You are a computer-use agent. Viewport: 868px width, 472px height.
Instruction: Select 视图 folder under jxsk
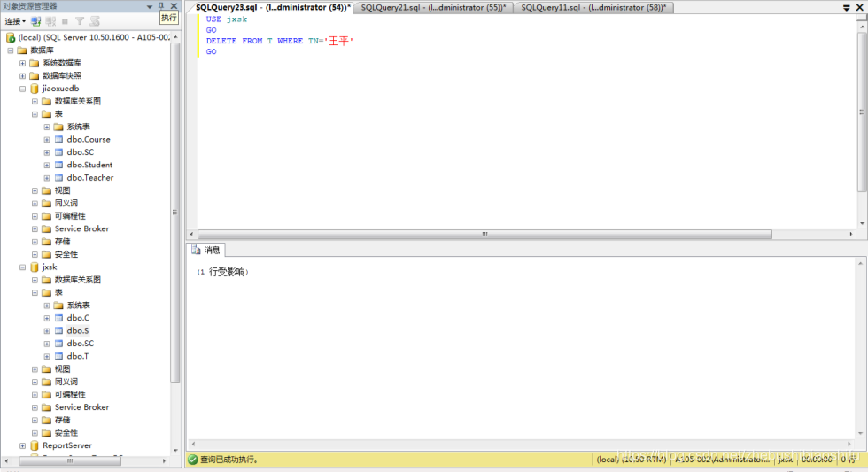62,369
